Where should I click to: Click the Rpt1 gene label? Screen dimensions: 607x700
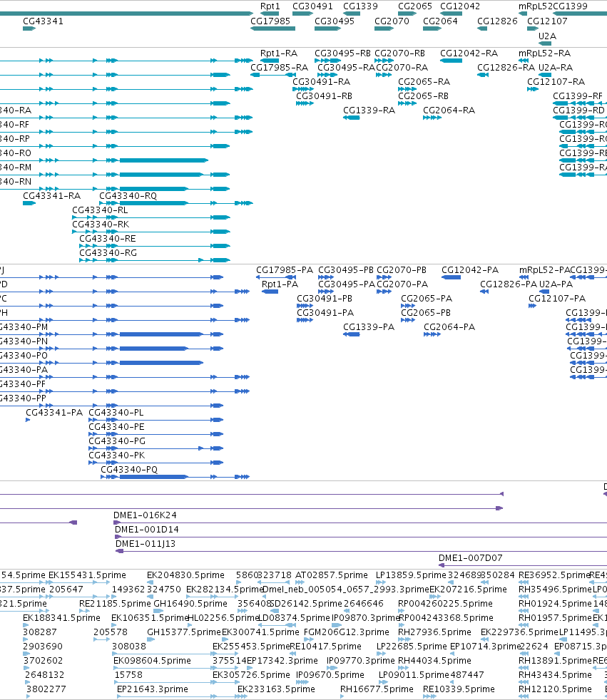(x=270, y=6)
